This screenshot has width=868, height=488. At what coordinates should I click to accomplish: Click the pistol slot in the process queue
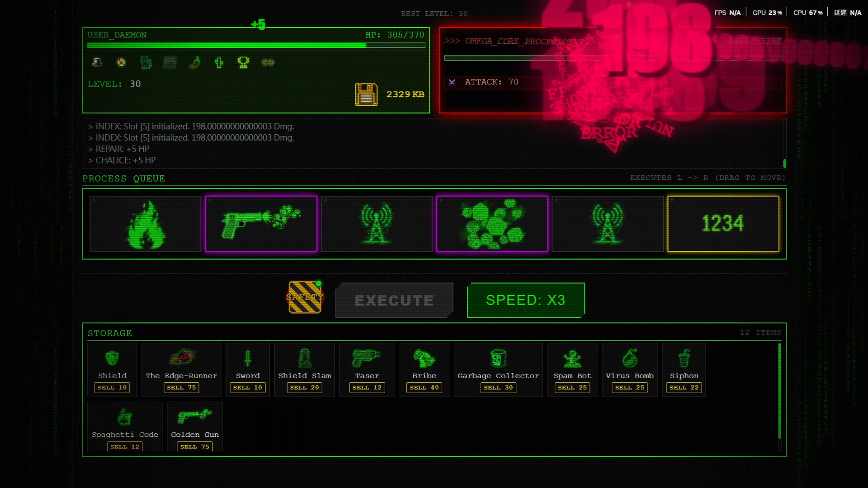coord(261,224)
